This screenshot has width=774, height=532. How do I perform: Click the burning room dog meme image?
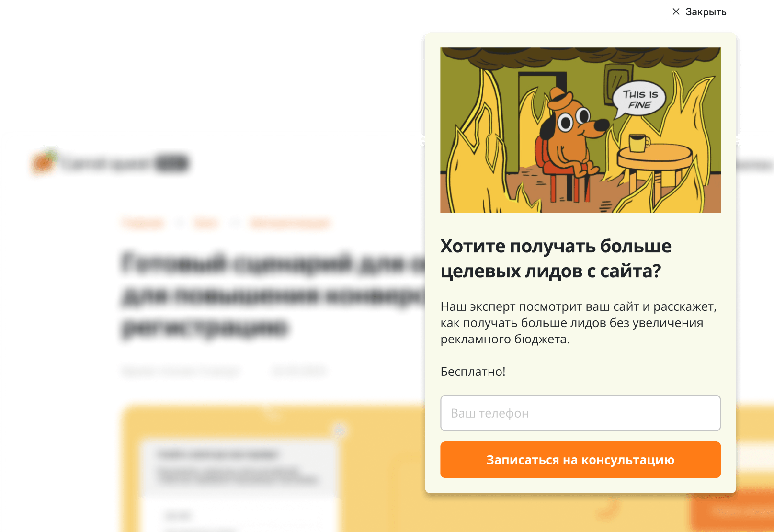(580, 130)
